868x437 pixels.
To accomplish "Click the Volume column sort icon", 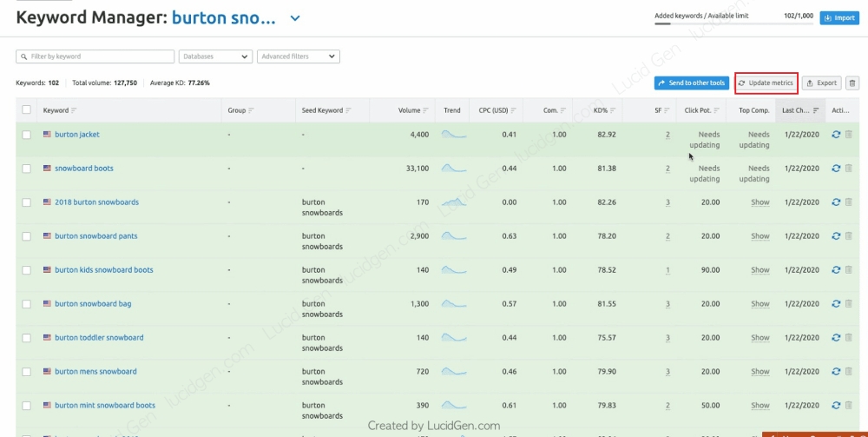I will click(427, 110).
